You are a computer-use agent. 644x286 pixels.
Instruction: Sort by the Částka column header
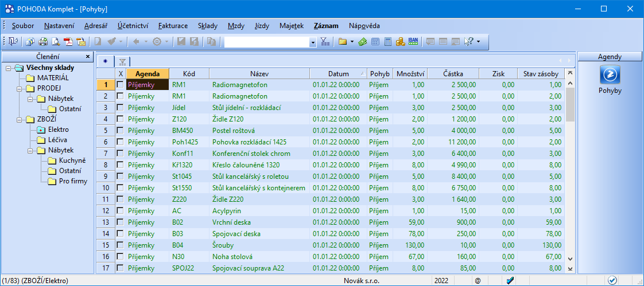(453, 74)
